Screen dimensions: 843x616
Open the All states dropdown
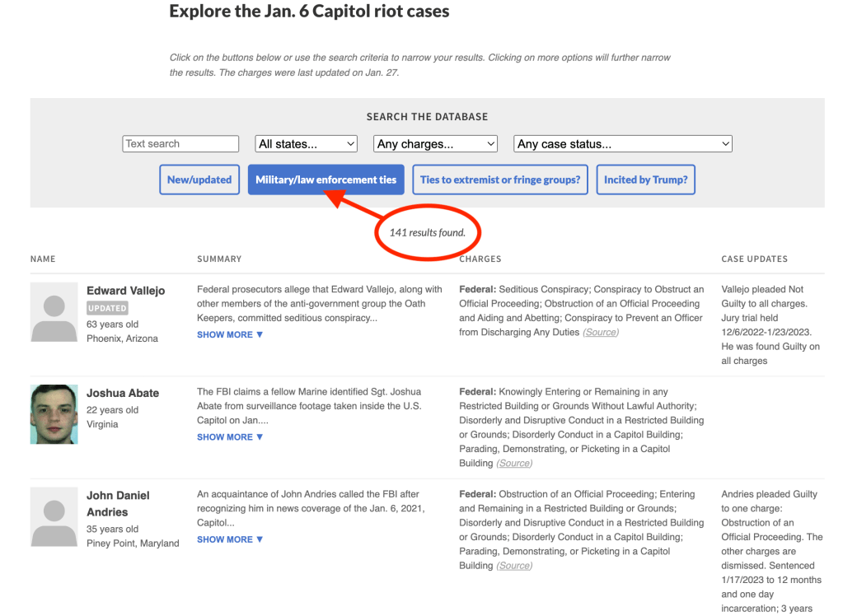pyautogui.click(x=306, y=143)
